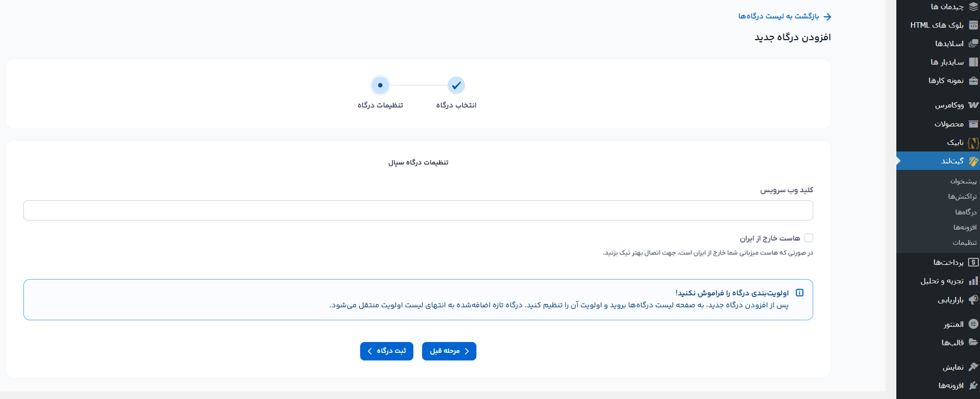Click the back arrow beside بازگشت به لیست درگاه‌ها
The width and height of the screenshot is (980, 399).
[827, 17]
